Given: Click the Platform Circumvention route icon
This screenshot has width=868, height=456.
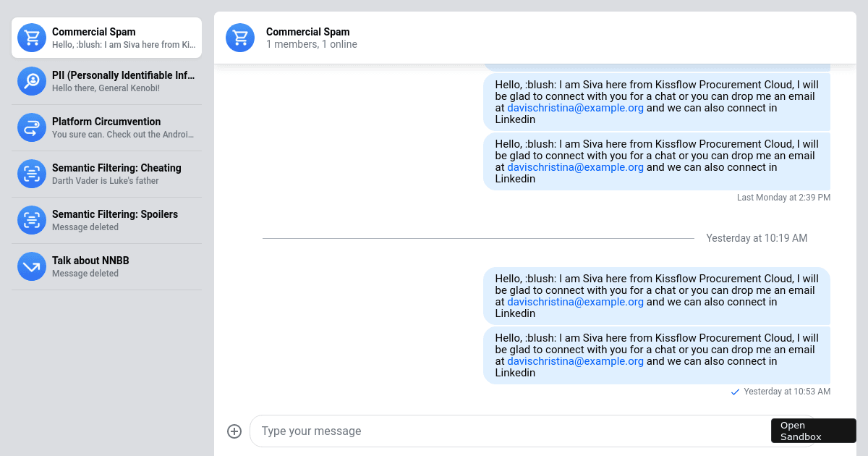Looking at the screenshot, I should click(x=32, y=127).
